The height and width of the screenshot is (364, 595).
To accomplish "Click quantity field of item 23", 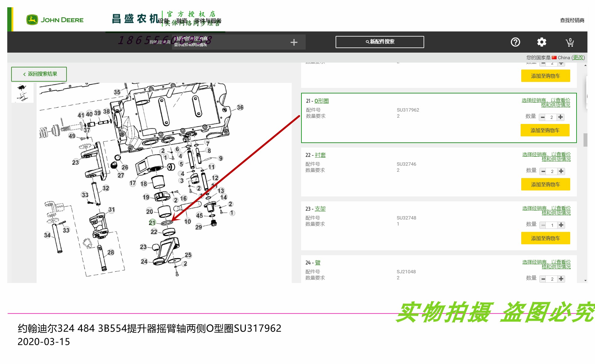I will 552,225.
